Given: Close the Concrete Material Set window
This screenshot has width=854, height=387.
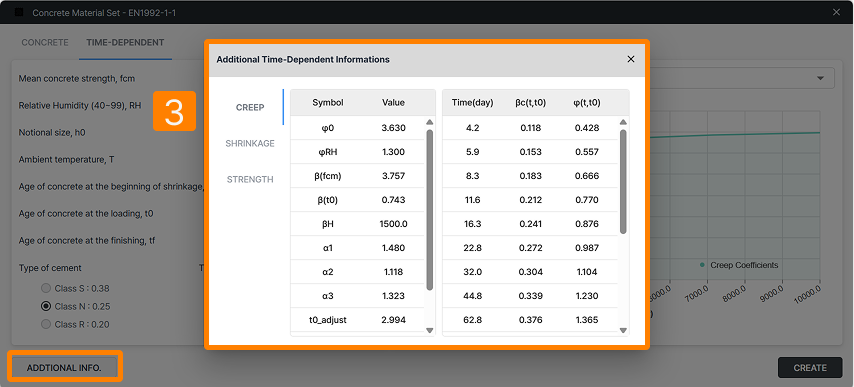Looking at the screenshot, I should 837,12.
